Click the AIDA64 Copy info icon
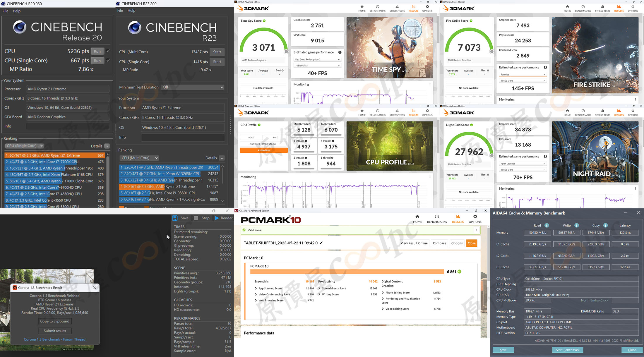The image size is (644, 357). click(x=605, y=225)
